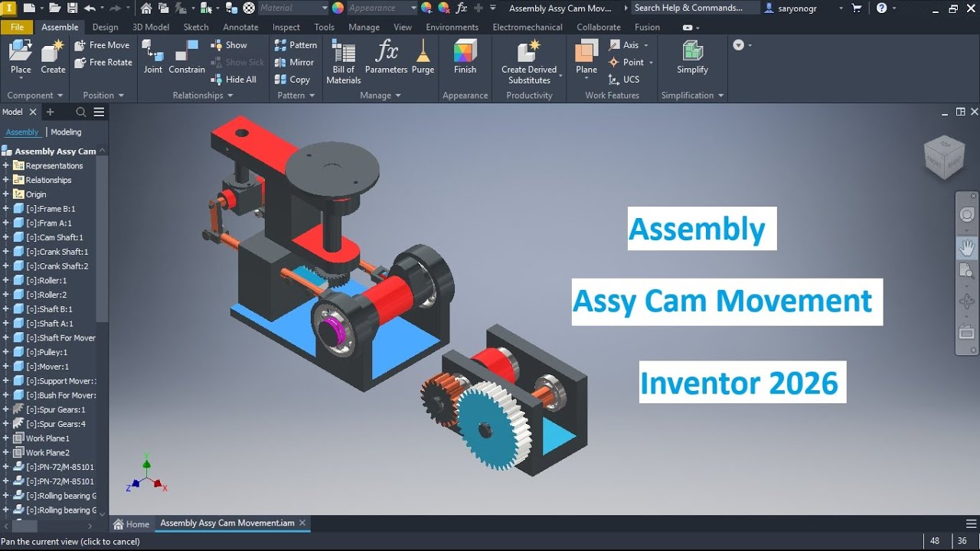Screen dimensions: 980x551
Task: Click the UCS tool
Action: pos(624,80)
